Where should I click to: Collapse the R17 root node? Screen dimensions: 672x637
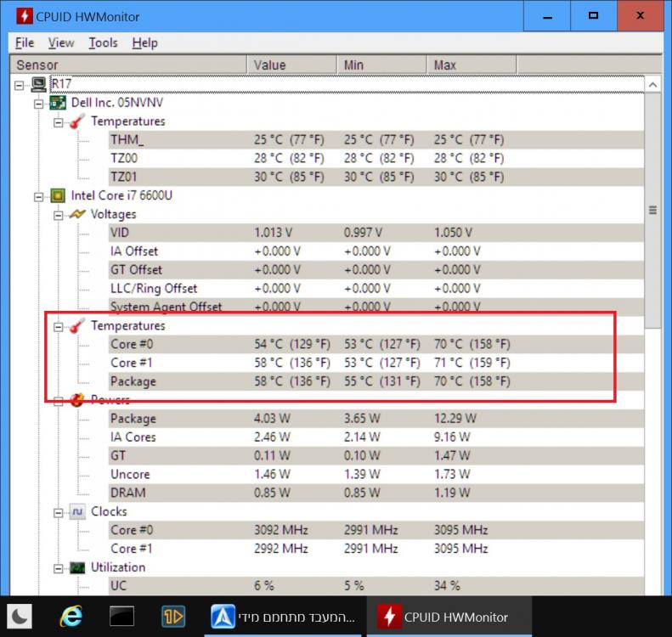click(19, 85)
